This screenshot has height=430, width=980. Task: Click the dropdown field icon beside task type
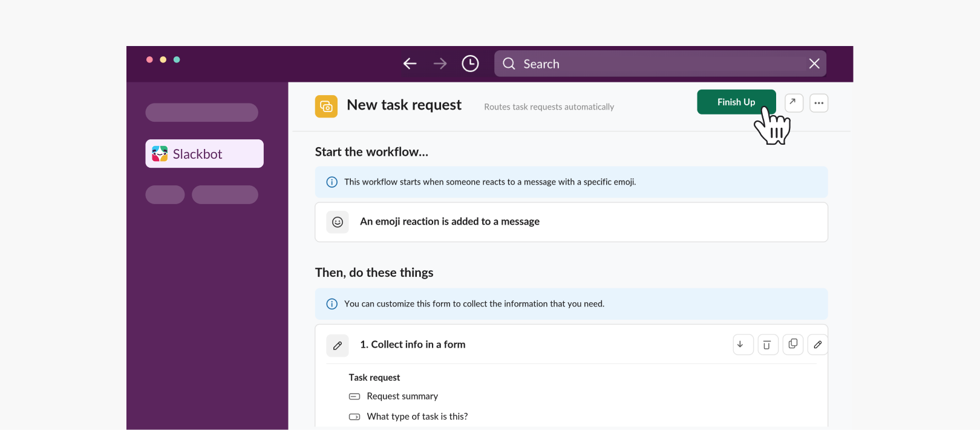pyautogui.click(x=354, y=417)
